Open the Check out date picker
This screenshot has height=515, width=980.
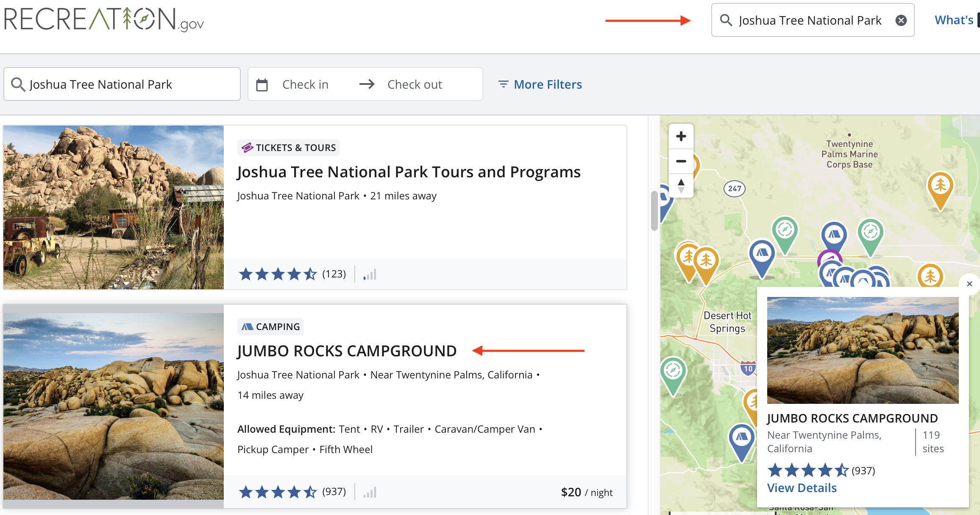415,84
